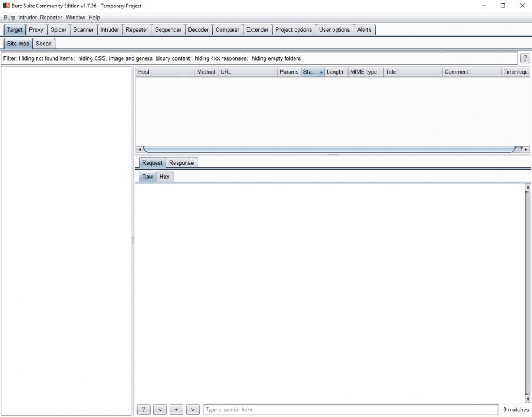This screenshot has width=532, height=417.
Task: Toggle sort on the Status column header
Action: [312, 72]
